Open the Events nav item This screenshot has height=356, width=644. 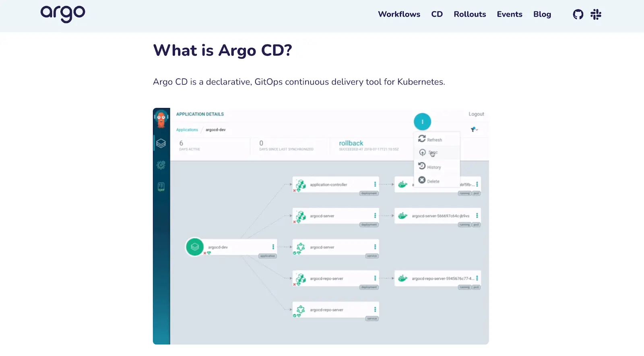(510, 14)
